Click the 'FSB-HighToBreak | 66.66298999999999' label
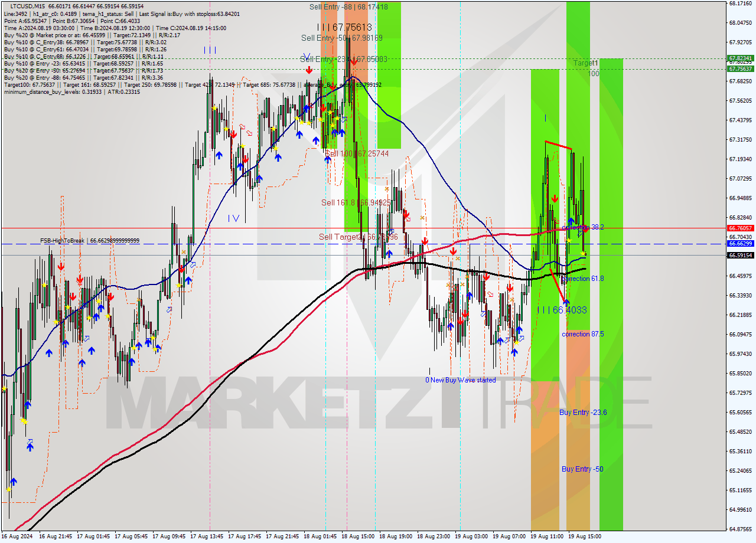 [x=90, y=241]
